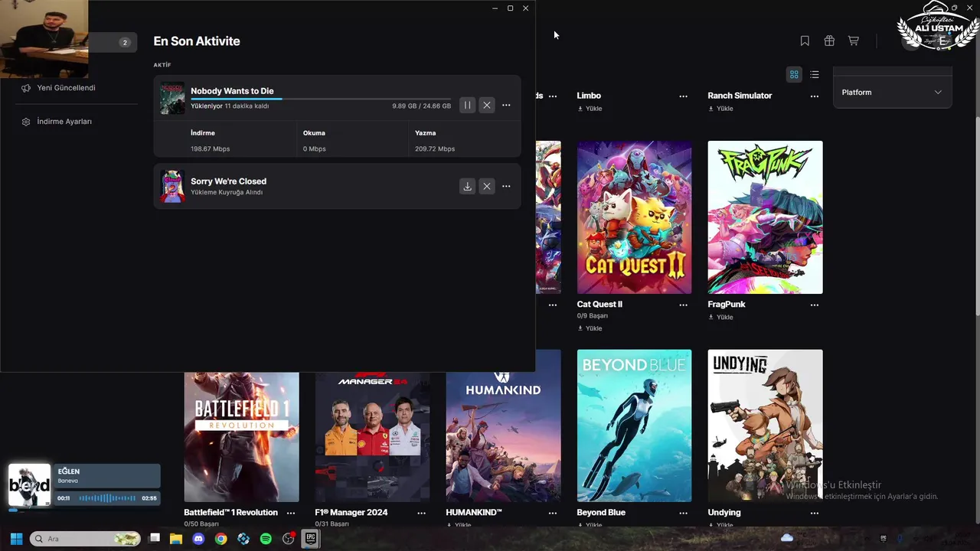
Task: Click Yükle under FragPunk
Action: (721, 317)
